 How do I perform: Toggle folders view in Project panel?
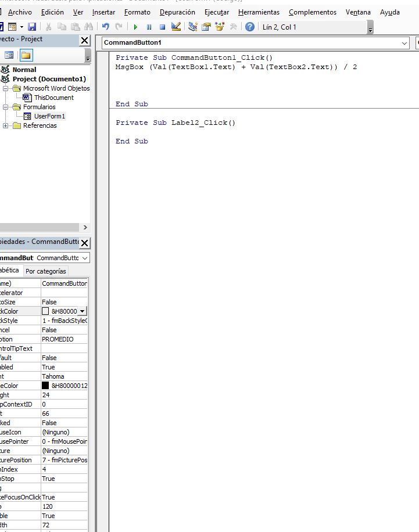[x=26, y=55]
